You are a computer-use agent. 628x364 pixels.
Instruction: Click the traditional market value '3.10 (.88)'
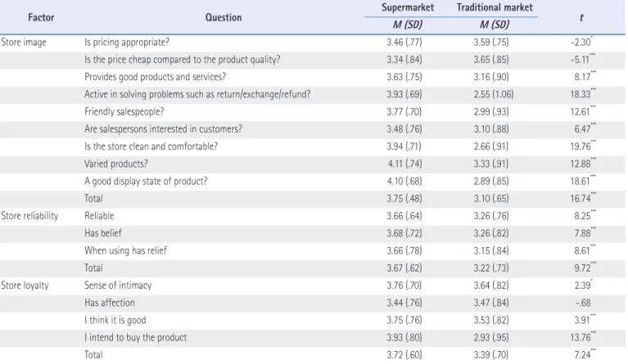(491, 128)
